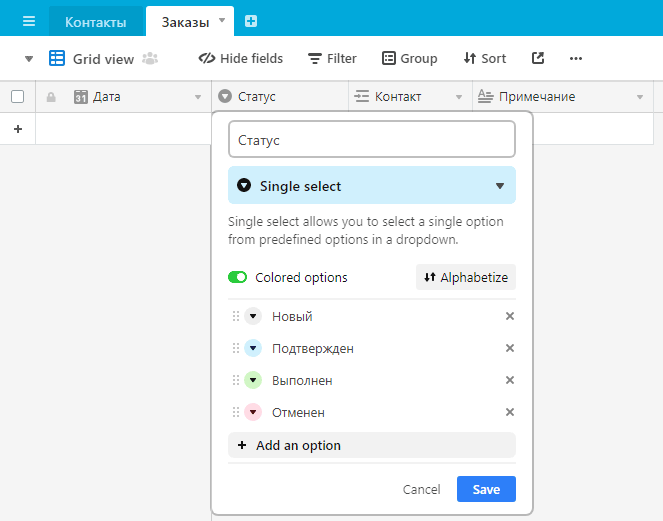Open the Single select field type dropdown
Viewport: 663px width, 521px height.
pyautogui.click(x=372, y=185)
